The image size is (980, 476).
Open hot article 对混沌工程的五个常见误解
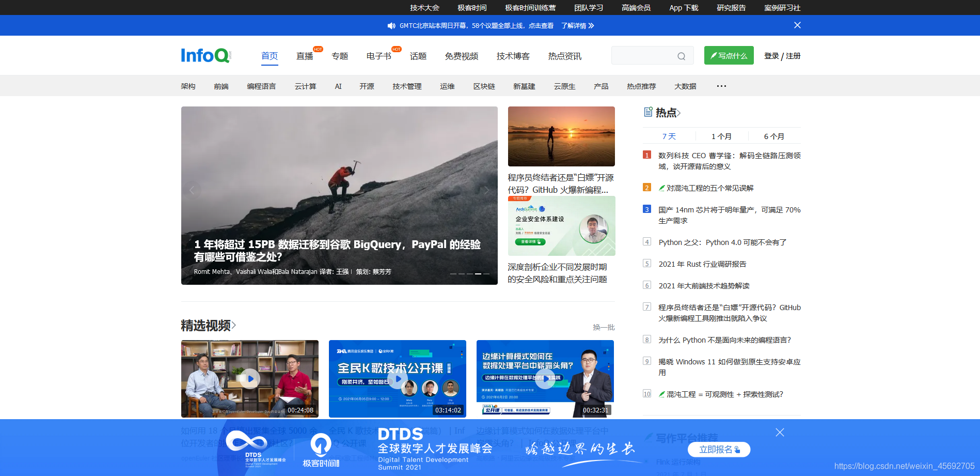[x=709, y=188]
